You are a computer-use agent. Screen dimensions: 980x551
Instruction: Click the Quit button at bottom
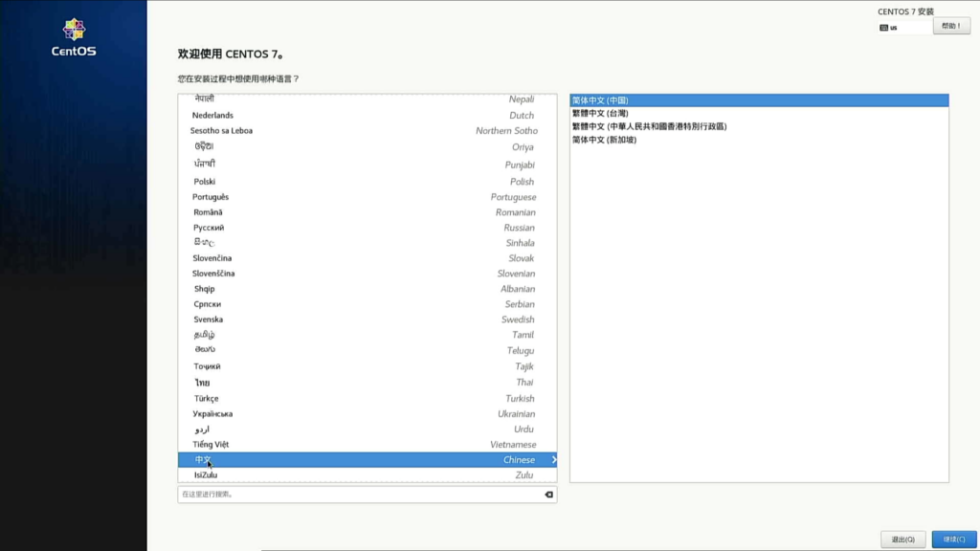point(903,540)
